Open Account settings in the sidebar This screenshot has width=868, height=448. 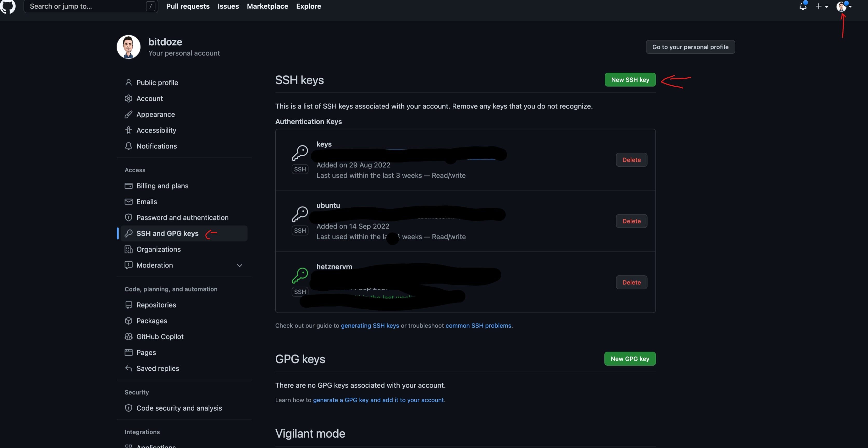150,98
